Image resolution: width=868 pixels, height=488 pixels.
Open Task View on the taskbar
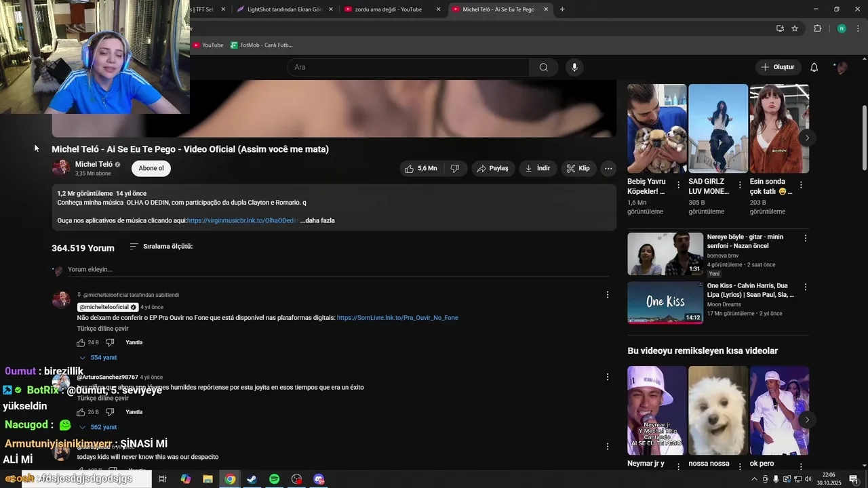coord(163,479)
